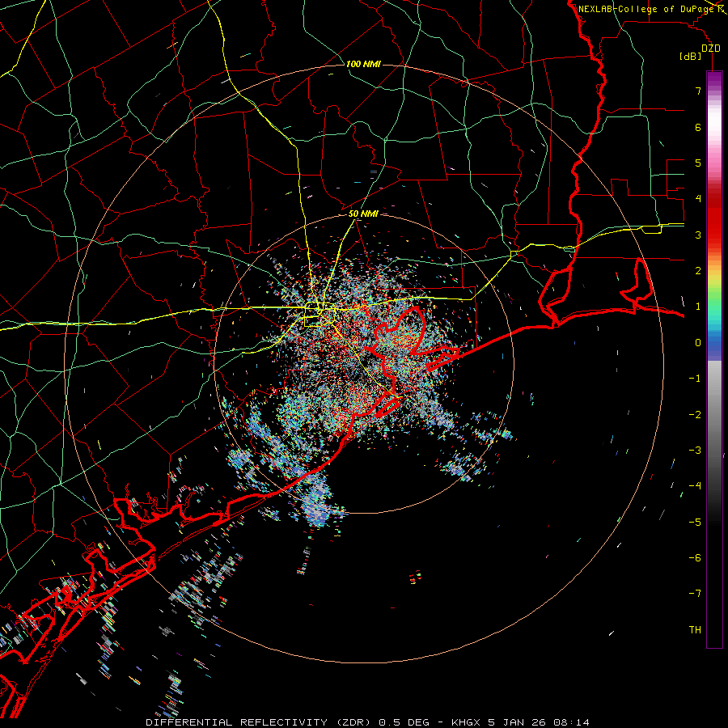Click the "DZD" label above the color scale
The image size is (728, 728).
coord(711,49)
